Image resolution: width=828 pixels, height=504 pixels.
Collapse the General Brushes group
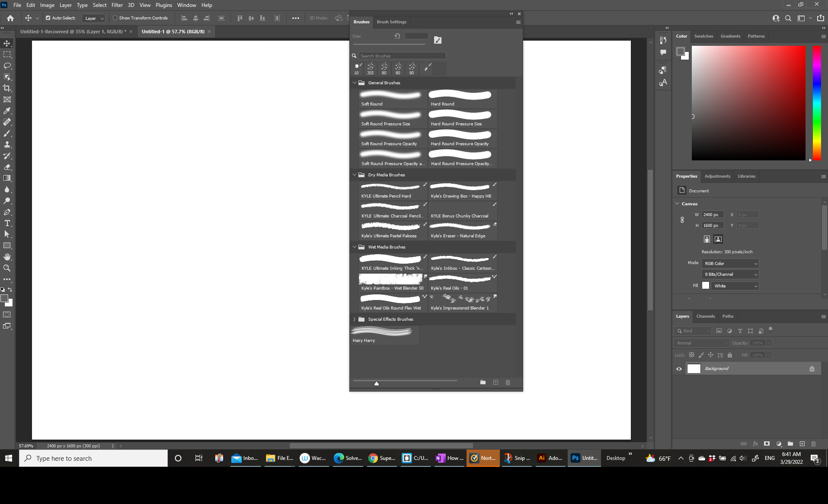click(x=355, y=83)
